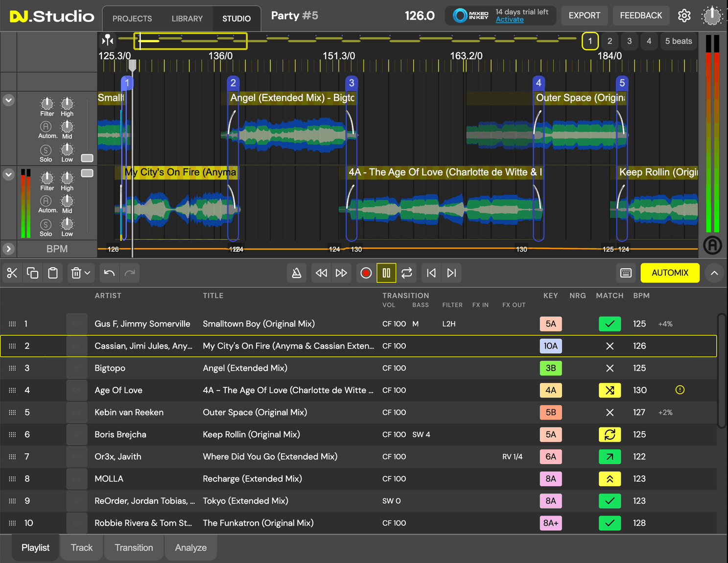Image resolution: width=728 pixels, height=563 pixels.
Task: Switch to the Track tab
Action: coord(81,548)
